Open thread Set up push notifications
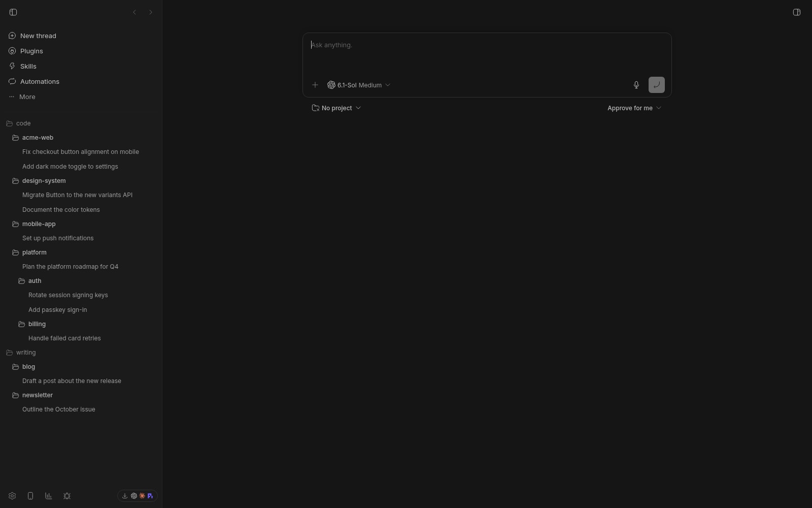The height and width of the screenshot is (508, 812). pos(81,238)
